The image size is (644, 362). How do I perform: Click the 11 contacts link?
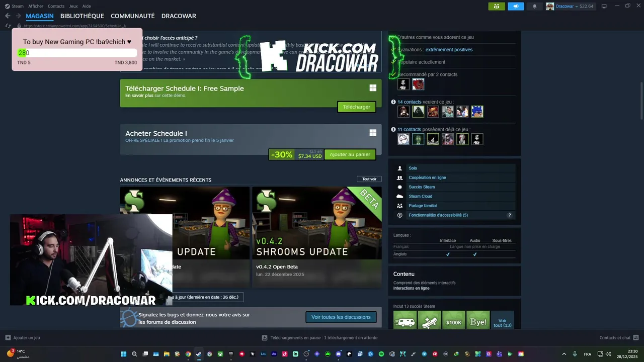tap(409, 130)
